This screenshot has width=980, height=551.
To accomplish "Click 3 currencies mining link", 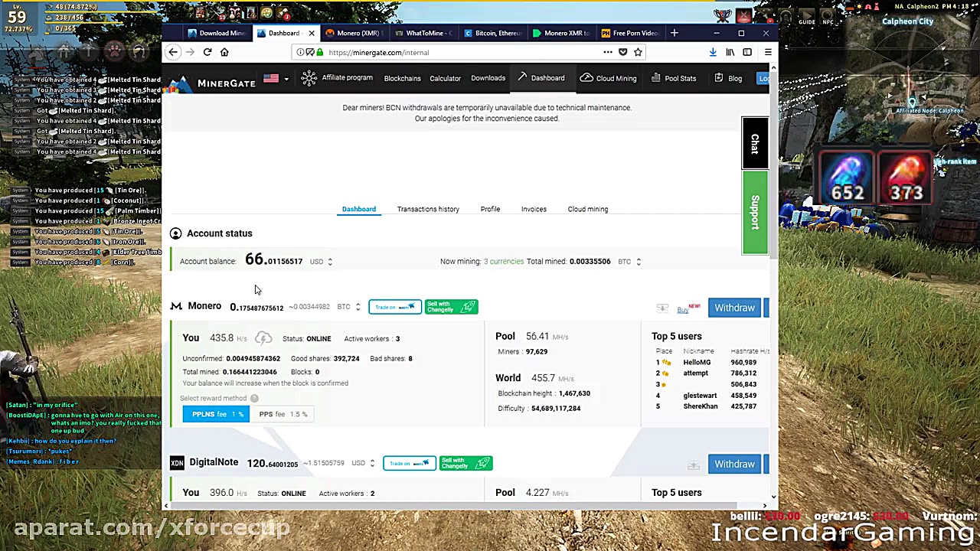I will [x=504, y=262].
